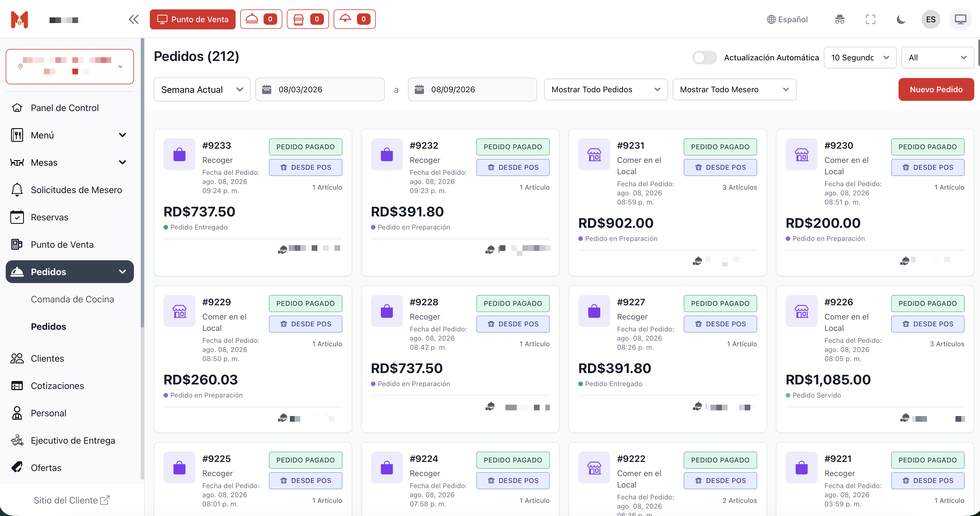Click shopping bag icon of order #9232
Image resolution: width=980 pixels, height=516 pixels.
(x=387, y=154)
